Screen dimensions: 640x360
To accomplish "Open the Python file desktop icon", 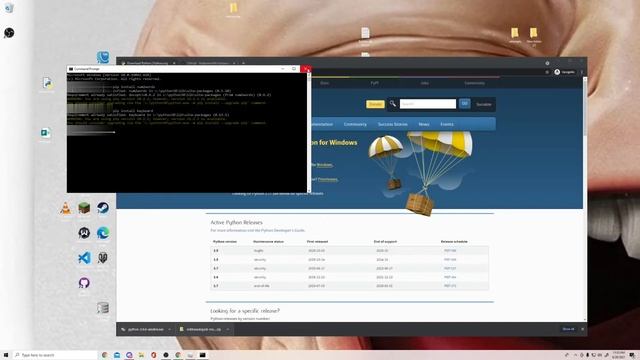I will pos(47,83).
